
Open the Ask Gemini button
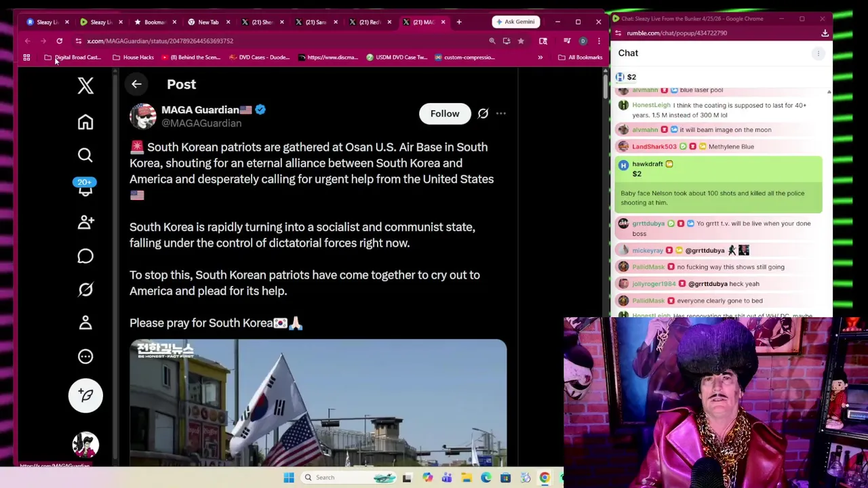point(516,22)
